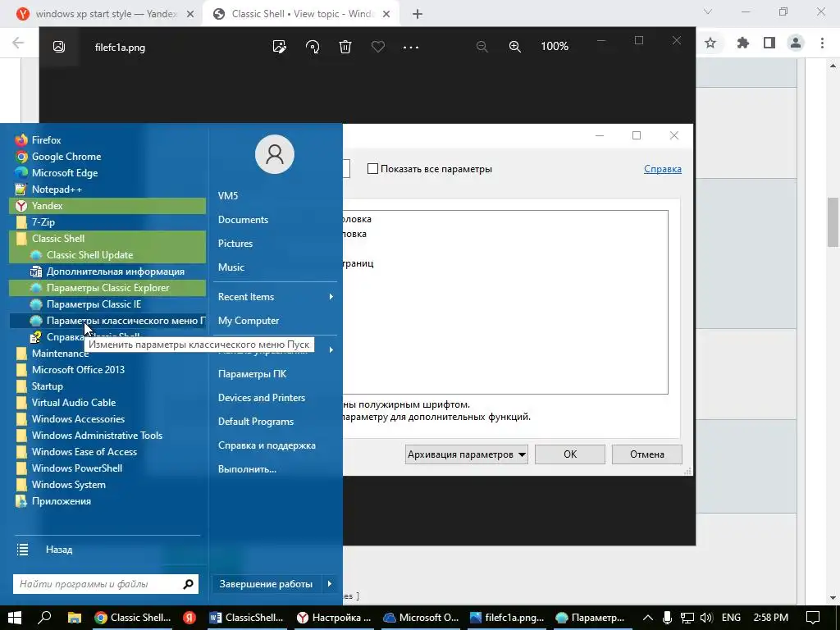Open the browser three-dot menu
The width and height of the screenshot is (840, 630).
(x=822, y=43)
